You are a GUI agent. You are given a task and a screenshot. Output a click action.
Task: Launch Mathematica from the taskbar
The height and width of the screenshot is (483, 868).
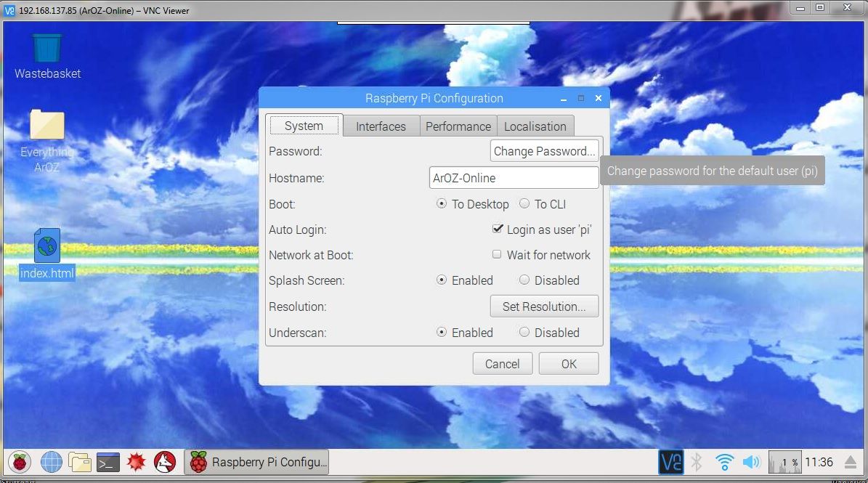(135, 462)
